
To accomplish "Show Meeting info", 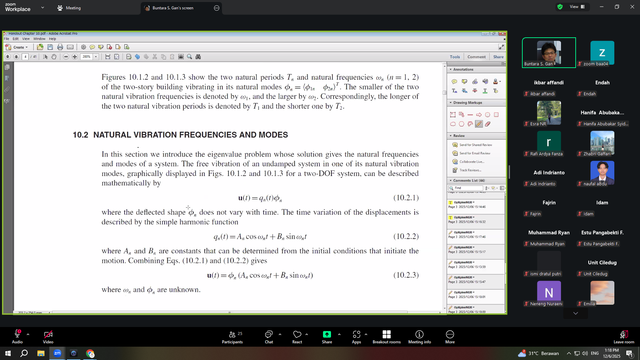I will (419, 337).
